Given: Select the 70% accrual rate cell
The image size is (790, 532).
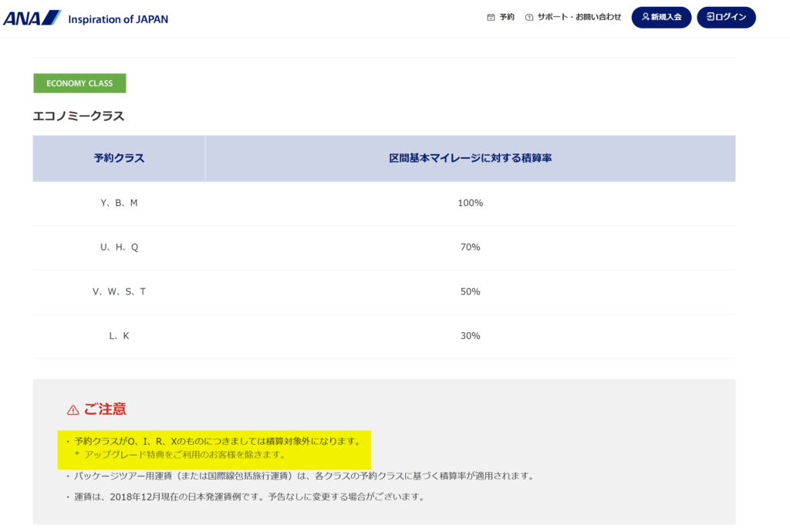Looking at the screenshot, I should (470, 247).
